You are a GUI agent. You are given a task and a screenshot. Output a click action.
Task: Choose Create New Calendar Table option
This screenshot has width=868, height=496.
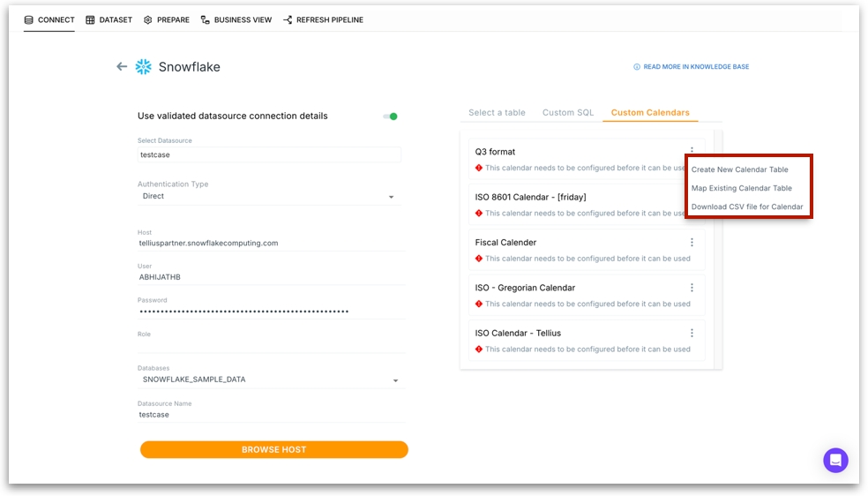(x=739, y=169)
